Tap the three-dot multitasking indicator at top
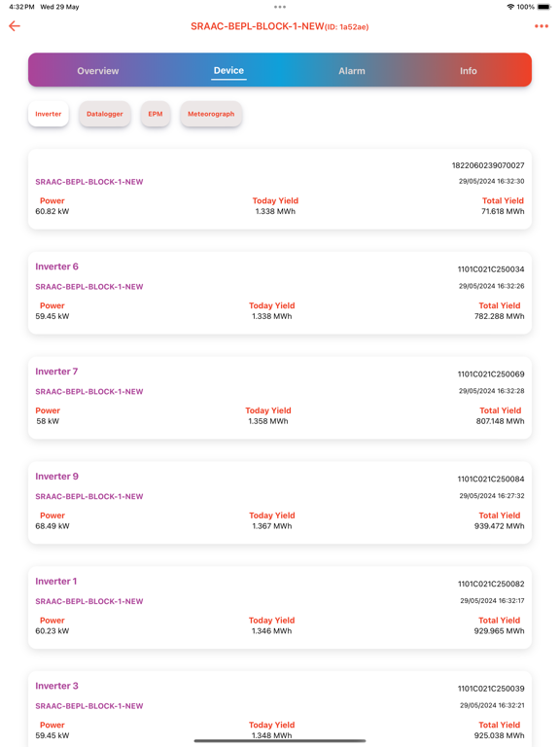Screen dimensions: 560x747 pos(280,7)
